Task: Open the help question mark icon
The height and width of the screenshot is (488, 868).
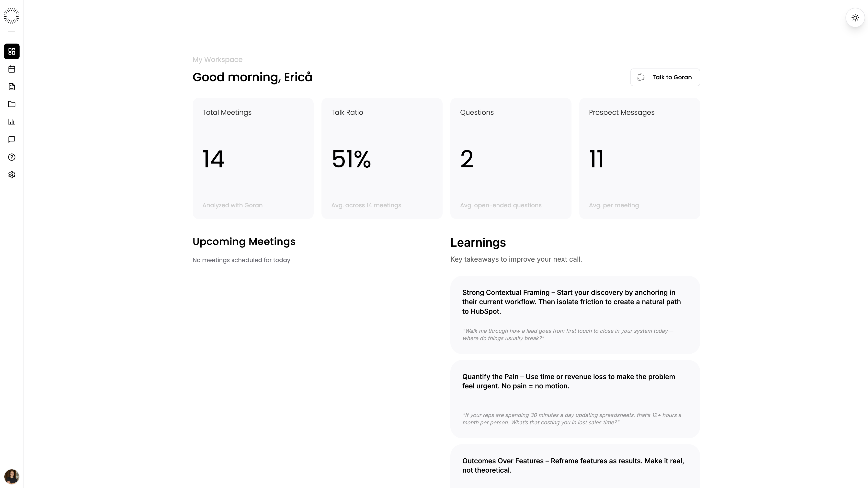Action: tap(11, 157)
